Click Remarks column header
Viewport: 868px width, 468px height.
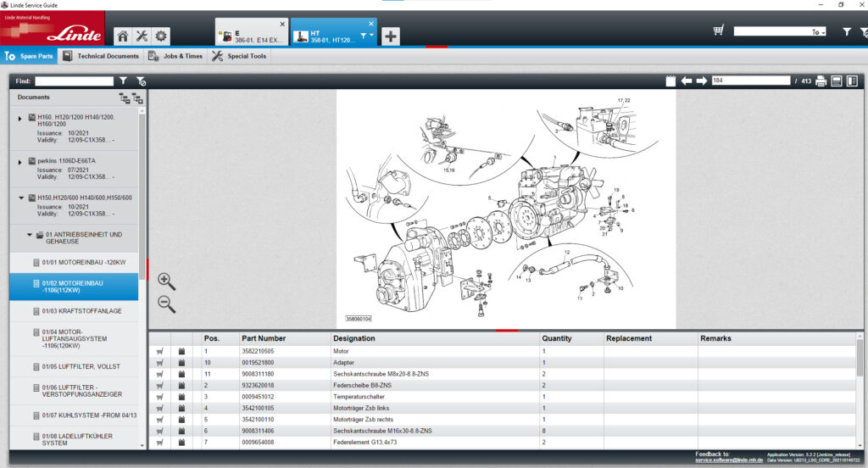click(776, 338)
